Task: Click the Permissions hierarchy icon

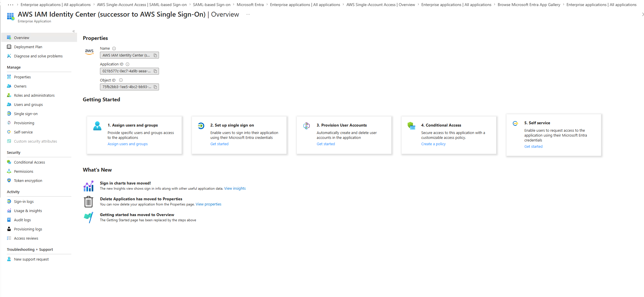Action: [x=9, y=171]
